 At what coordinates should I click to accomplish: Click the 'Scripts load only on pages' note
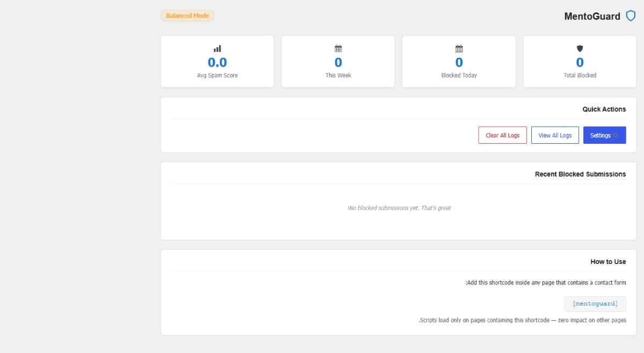(522, 320)
